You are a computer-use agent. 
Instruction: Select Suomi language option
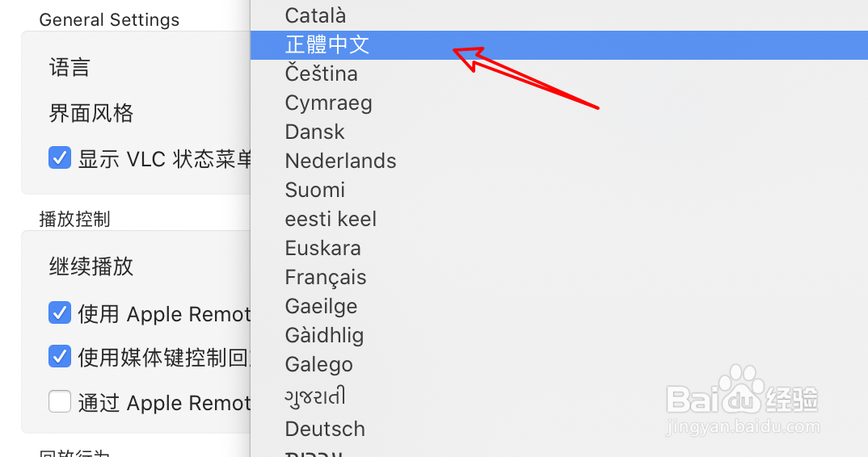click(x=314, y=191)
